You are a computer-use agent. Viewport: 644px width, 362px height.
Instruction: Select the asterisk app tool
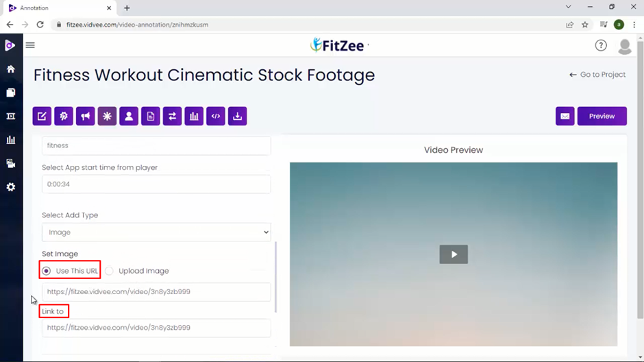[x=107, y=117]
